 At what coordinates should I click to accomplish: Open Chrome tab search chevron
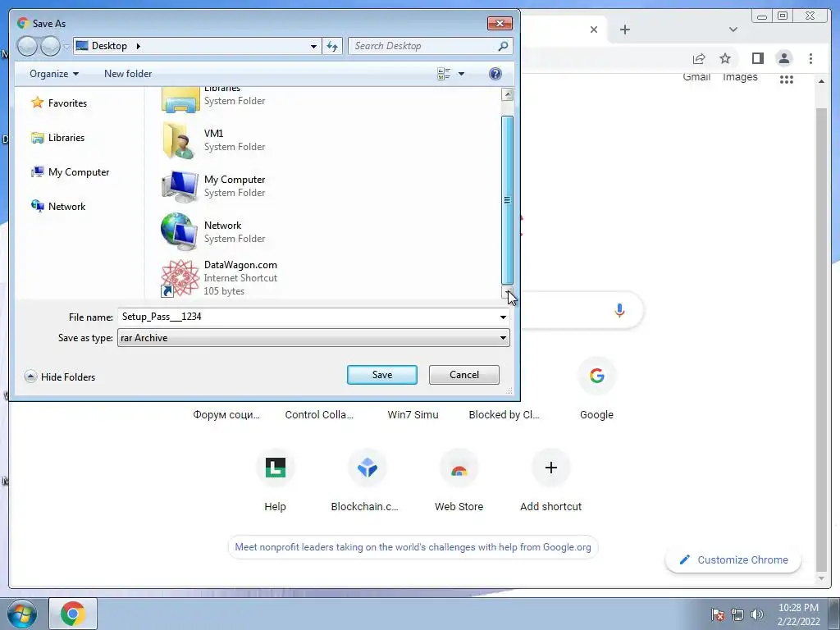coord(733,30)
